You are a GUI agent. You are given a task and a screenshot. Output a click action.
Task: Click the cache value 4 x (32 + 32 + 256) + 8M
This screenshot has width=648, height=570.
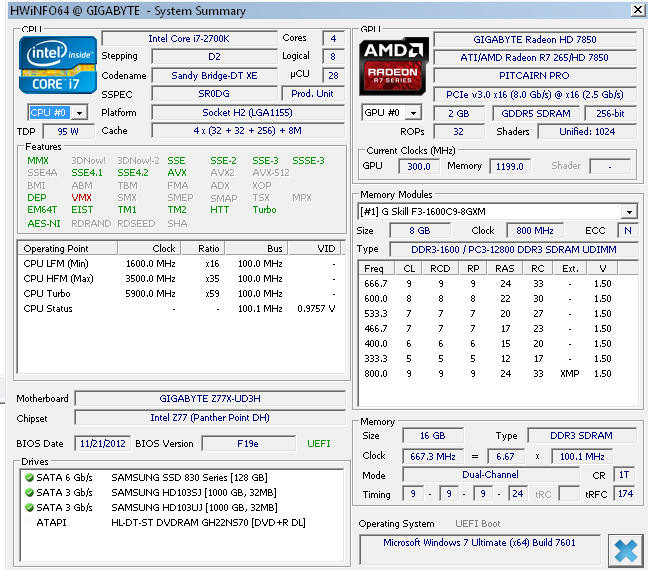click(248, 131)
